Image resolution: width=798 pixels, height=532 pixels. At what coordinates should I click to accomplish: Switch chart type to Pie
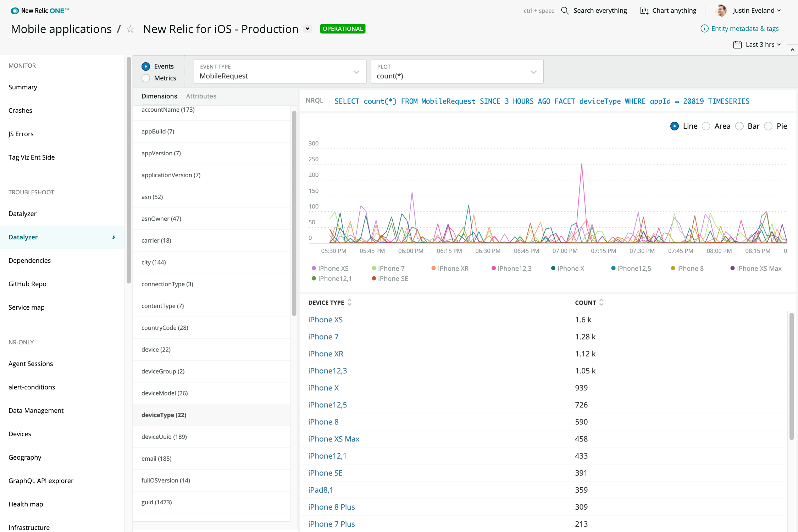click(768, 126)
